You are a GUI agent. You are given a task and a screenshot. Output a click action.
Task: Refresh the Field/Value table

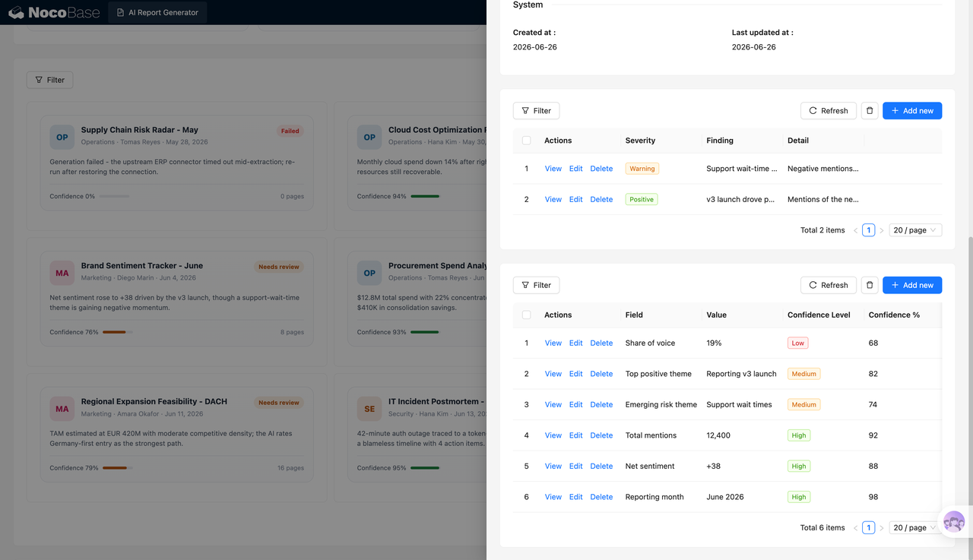829,285
